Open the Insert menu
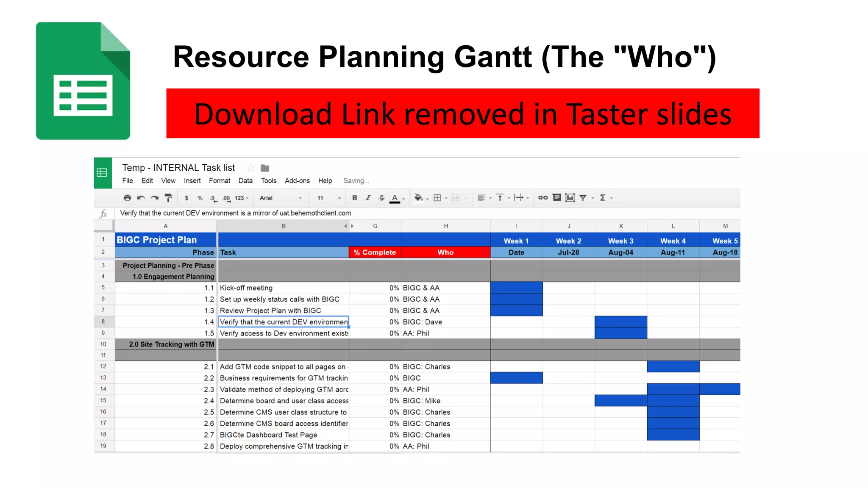This screenshot has width=868, height=488. tap(192, 181)
